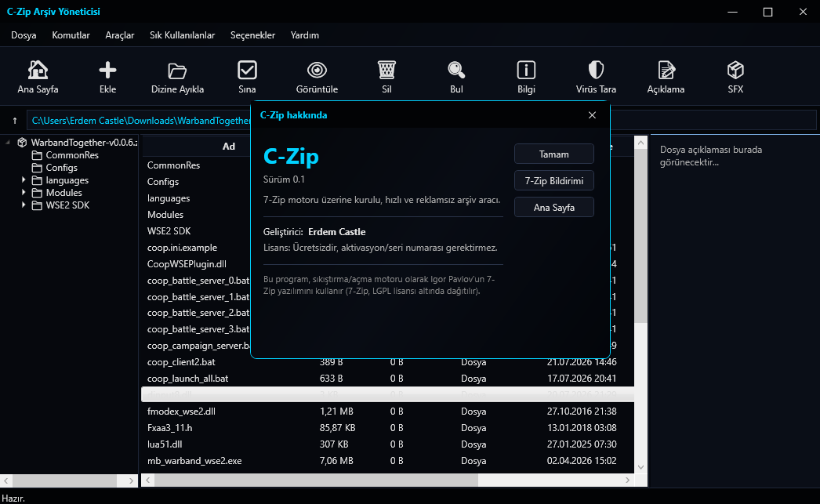Show the Bilgi info icon
The image size is (820, 504).
pyautogui.click(x=526, y=70)
